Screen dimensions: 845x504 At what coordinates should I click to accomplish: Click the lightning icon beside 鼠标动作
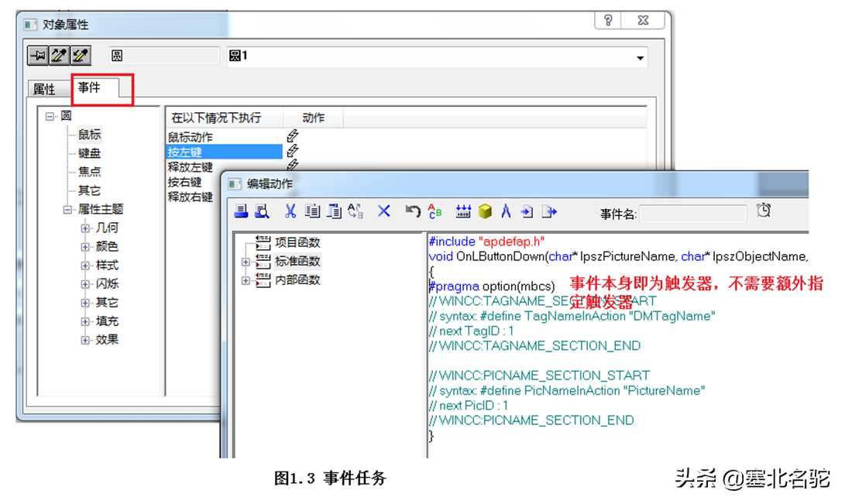point(293,135)
